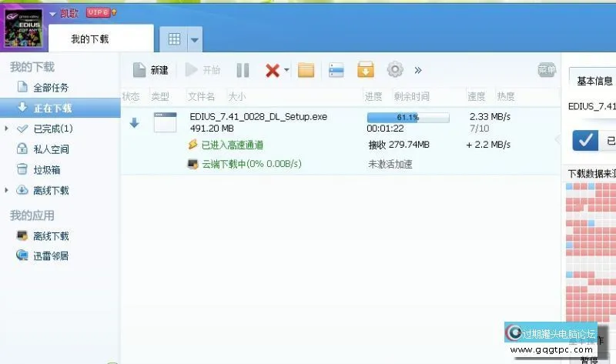Sort by the 进度 column header
616x364 pixels.
point(373,97)
